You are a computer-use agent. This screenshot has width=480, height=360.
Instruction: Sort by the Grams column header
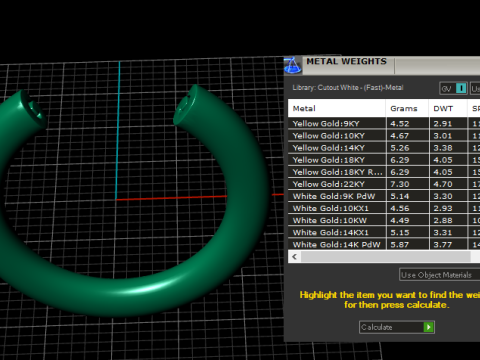[x=407, y=108]
